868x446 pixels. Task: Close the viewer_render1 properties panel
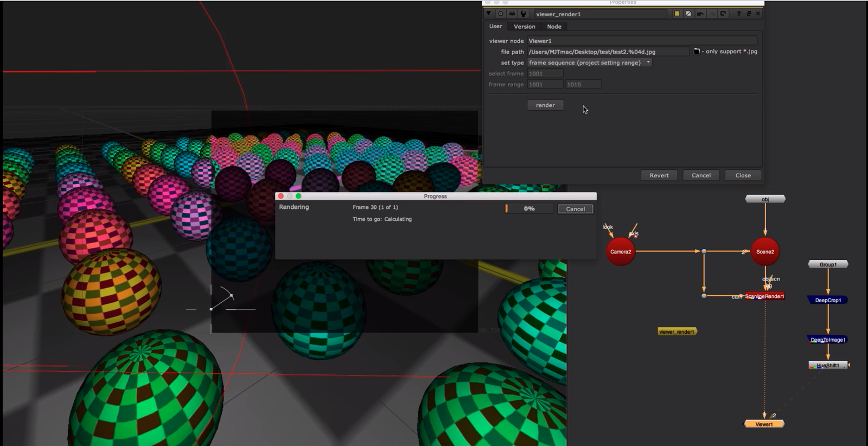click(x=758, y=14)
